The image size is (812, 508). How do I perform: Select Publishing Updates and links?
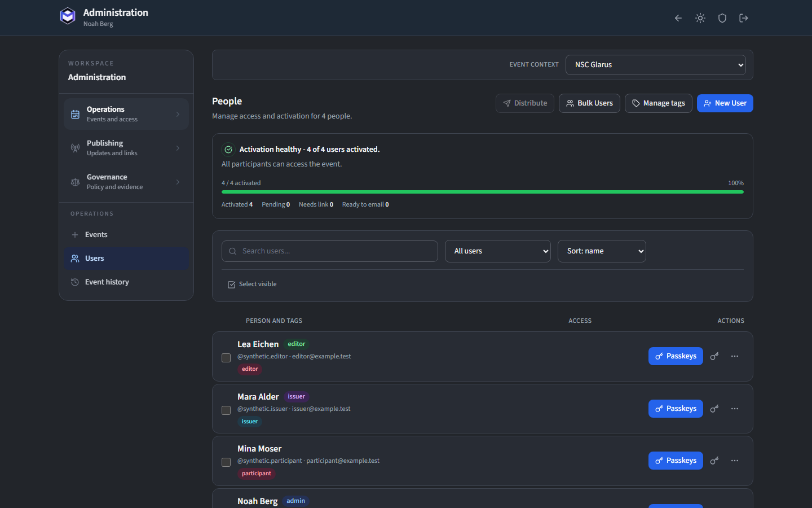[126, 148]
